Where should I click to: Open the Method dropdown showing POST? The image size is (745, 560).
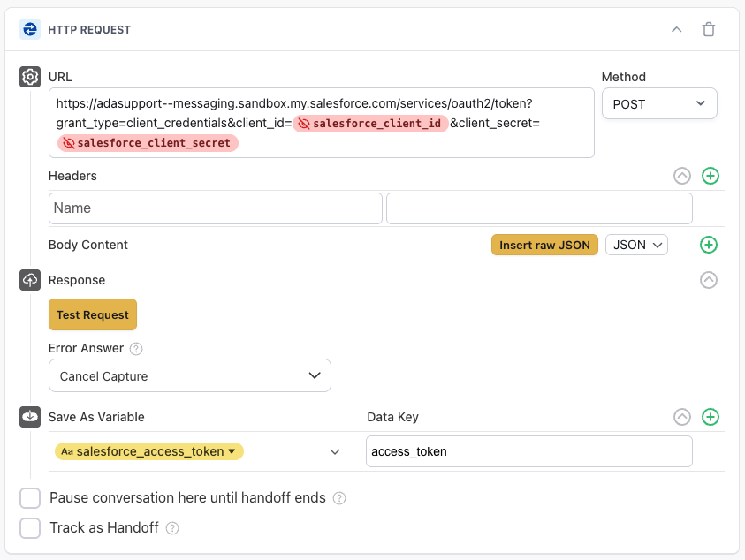659,103
